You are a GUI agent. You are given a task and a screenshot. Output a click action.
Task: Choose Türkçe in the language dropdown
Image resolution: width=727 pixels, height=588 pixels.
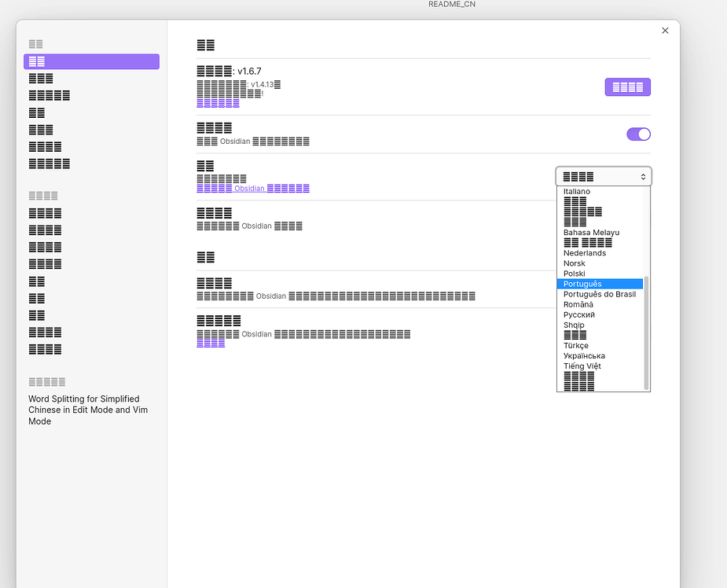[576, 346]
